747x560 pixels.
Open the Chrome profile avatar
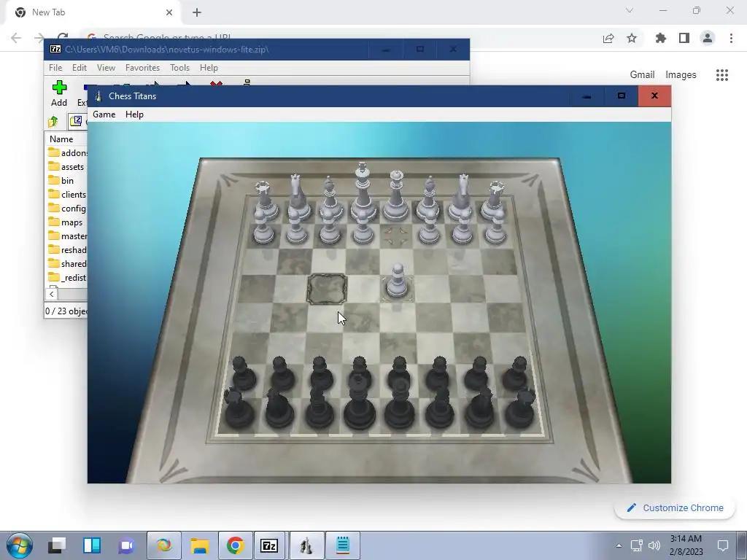click(708, 38)
